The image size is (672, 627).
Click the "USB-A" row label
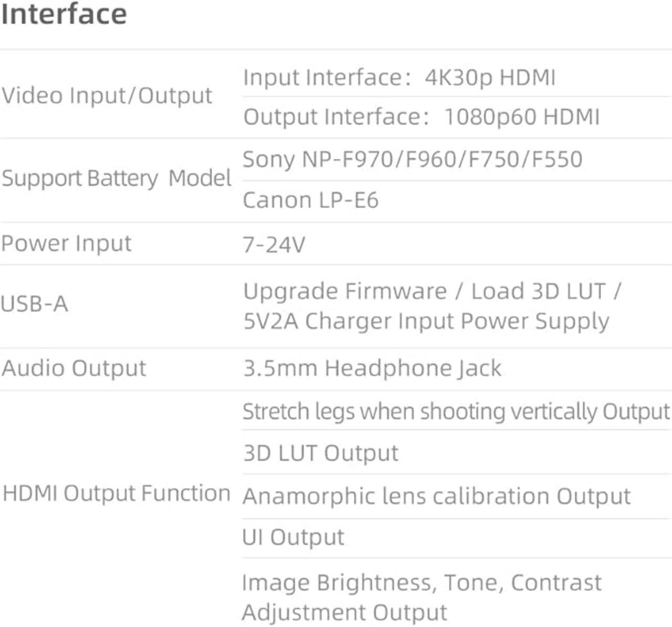(35, 304)
